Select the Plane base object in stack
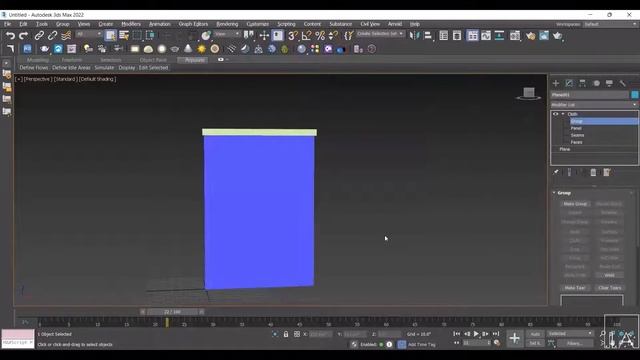This screenshot has height=360, width=640. click(565, 149)
